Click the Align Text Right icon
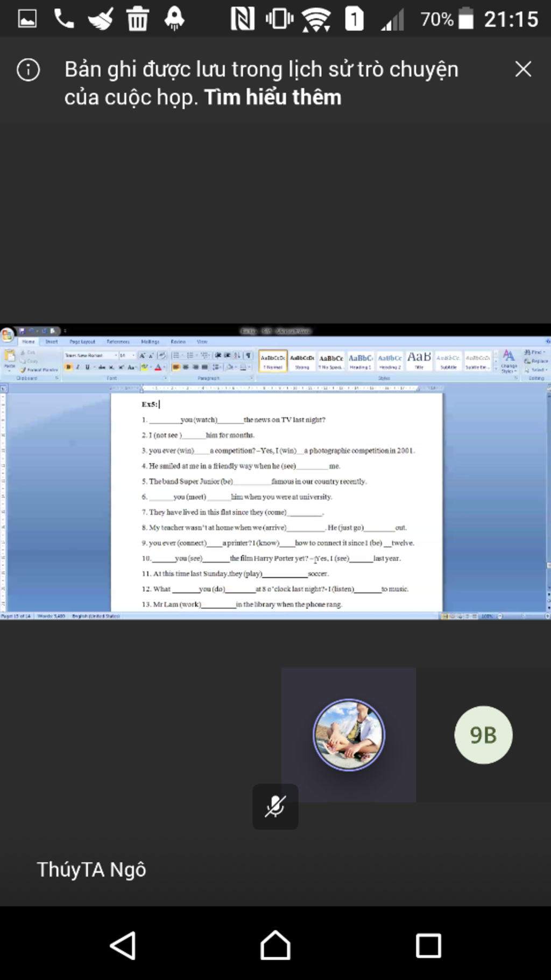Image resolution: width=551 pixels, height=980 pixels. tap(195, 367)
